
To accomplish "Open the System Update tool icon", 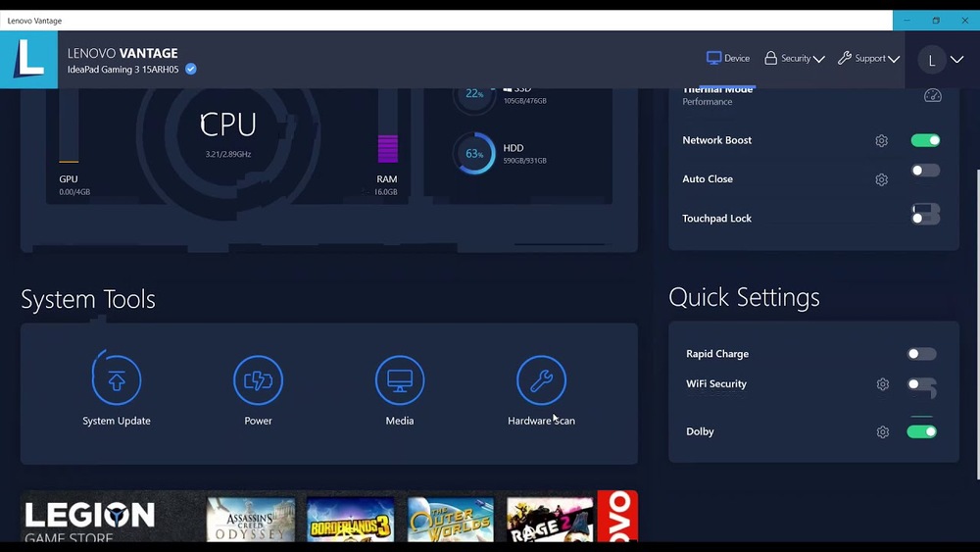I will pyautogui.click(x=117, y=379).
